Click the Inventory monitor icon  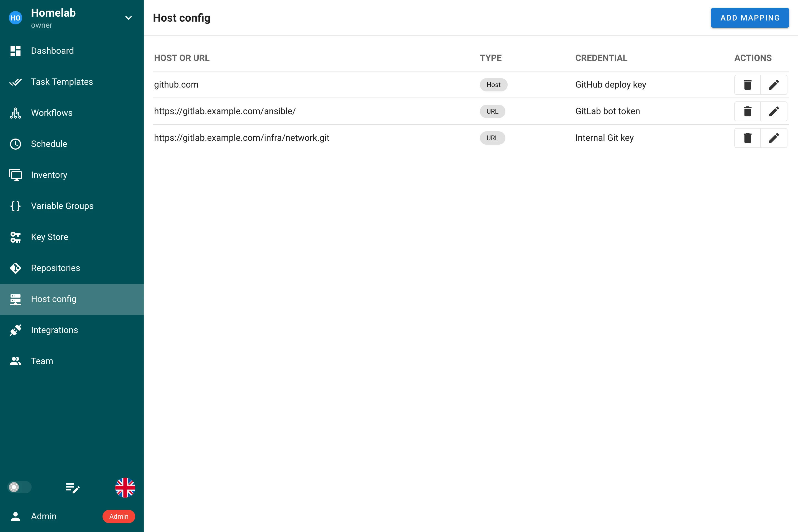(x=16, y=175)
